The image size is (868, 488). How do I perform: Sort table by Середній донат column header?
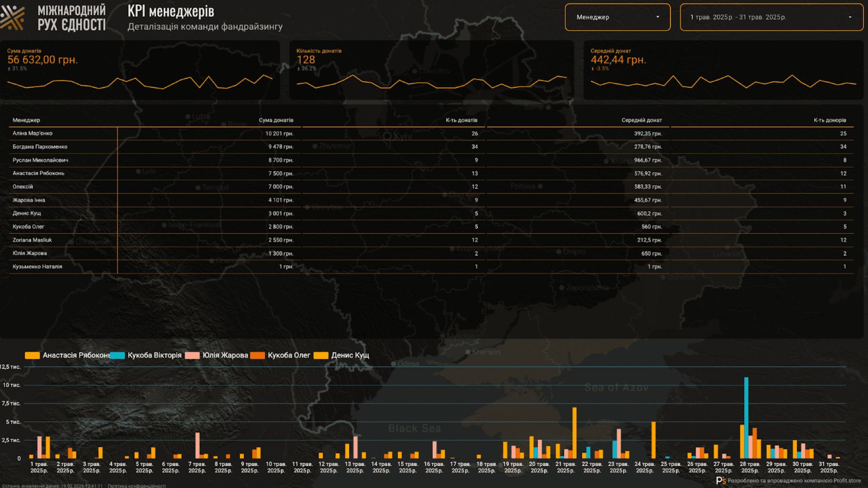point(641,120)
